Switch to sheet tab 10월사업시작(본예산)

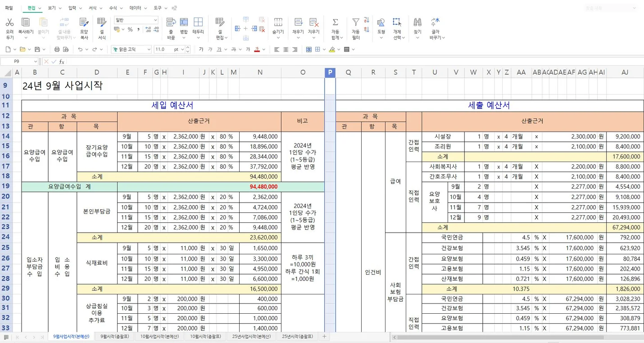click(x=159, y=337)
